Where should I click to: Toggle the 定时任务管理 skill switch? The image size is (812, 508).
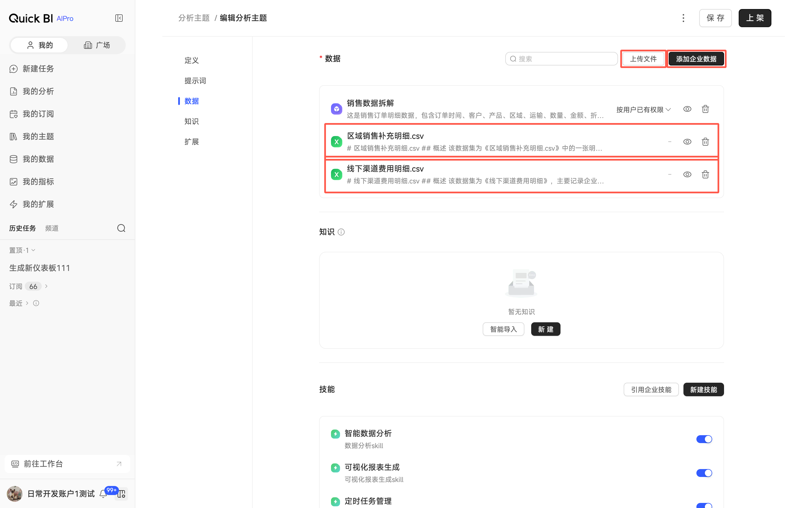(x=704, y=505)
